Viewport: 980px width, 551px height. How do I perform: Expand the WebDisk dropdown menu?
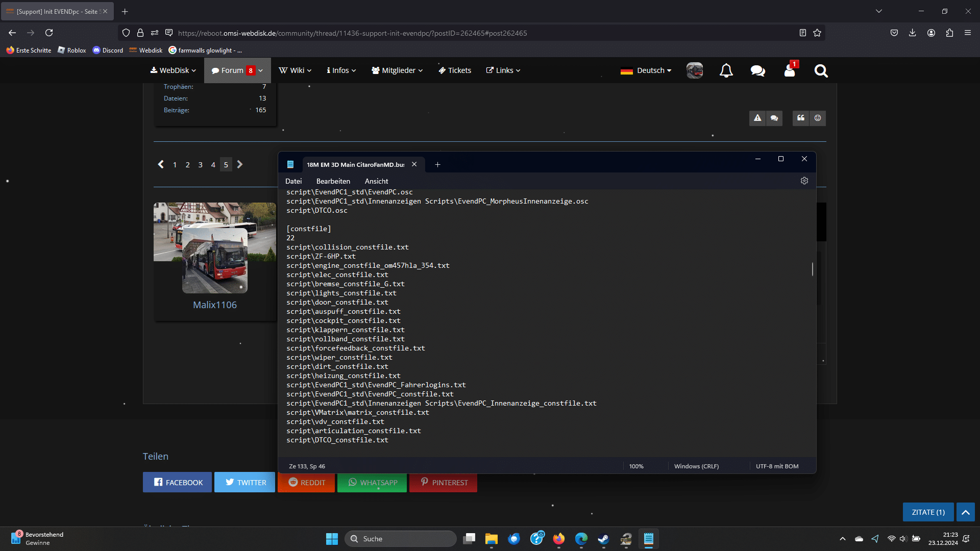pos(173,70)
